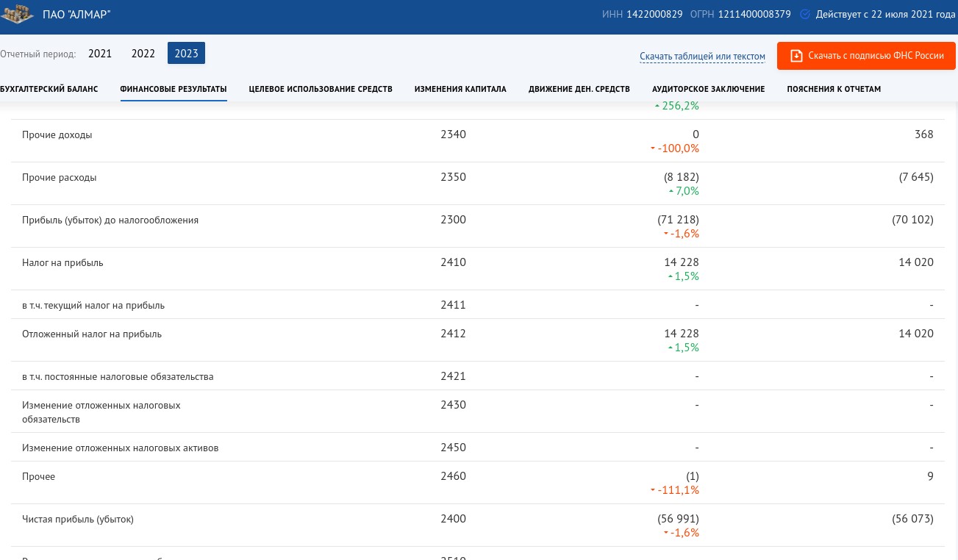The image size is (958, 560).
Task: Click the line code 2400
Action: [454, 519]
